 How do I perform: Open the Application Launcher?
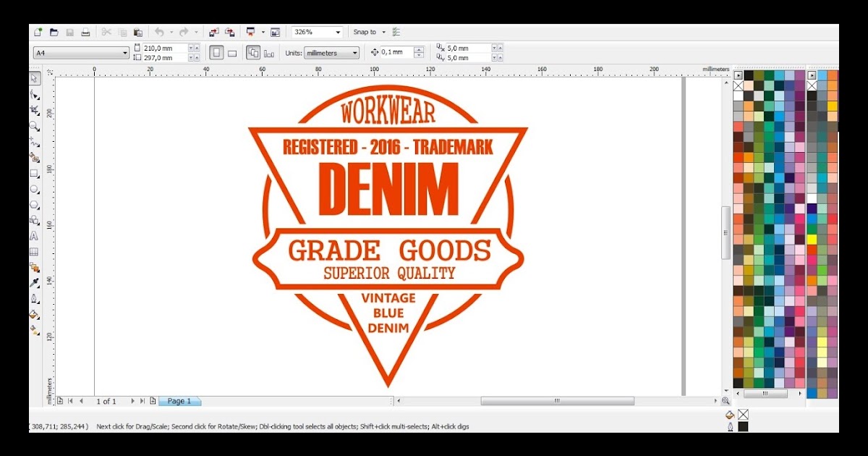[x=251, y=32]
